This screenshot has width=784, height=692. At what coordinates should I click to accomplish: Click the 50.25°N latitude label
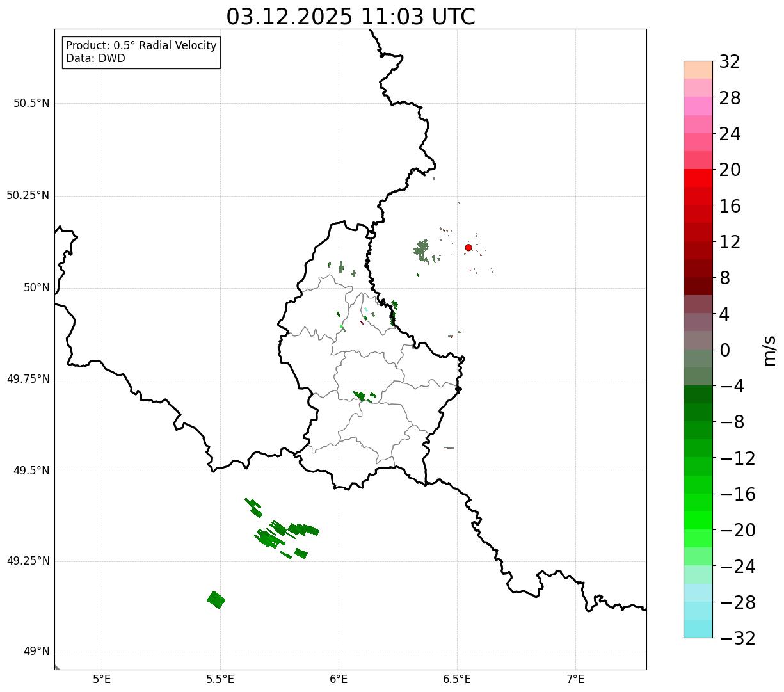click(28, 195)
